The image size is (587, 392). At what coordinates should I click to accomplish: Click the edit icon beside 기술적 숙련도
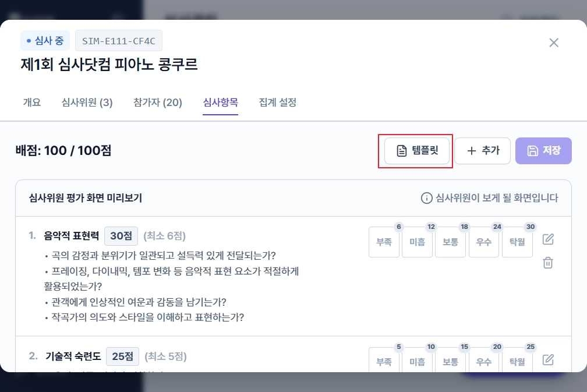click(x=548, y=360)
